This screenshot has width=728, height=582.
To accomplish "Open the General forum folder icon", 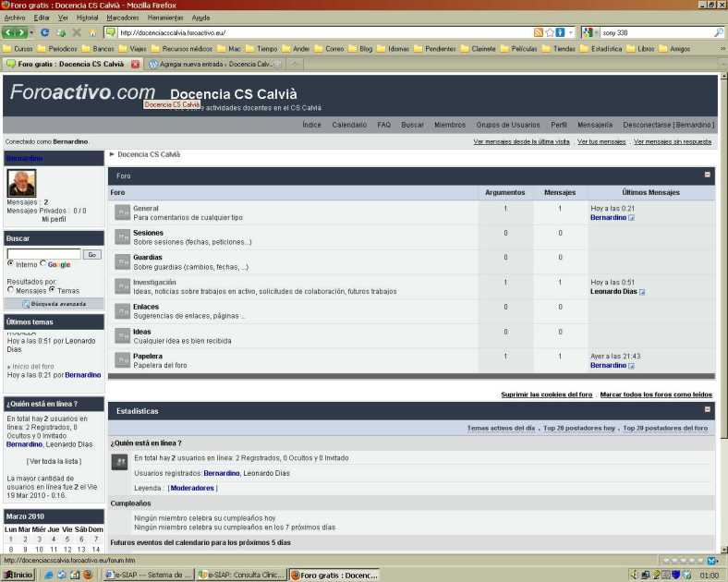I will point(122,212).
